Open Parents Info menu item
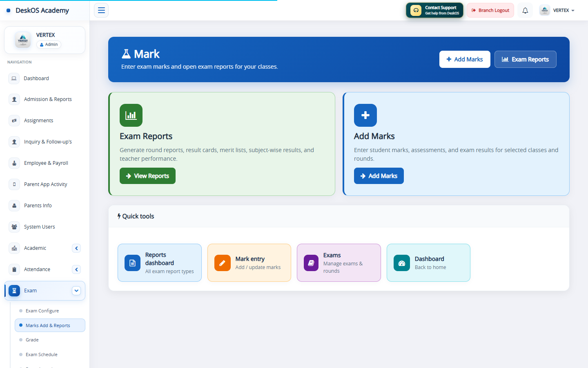Viewport: 588px width, 368px height. [x=45, y=206]
